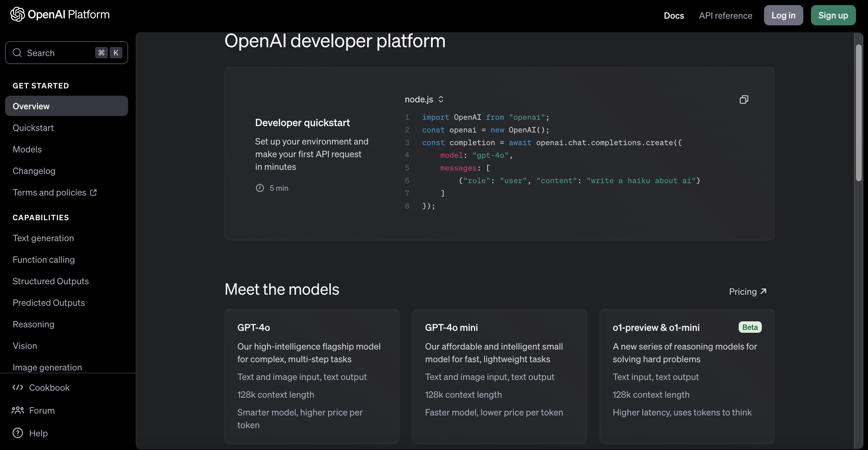
Task: Click the Sign up button
Action: pyautogui.click(x=833, y=15)
